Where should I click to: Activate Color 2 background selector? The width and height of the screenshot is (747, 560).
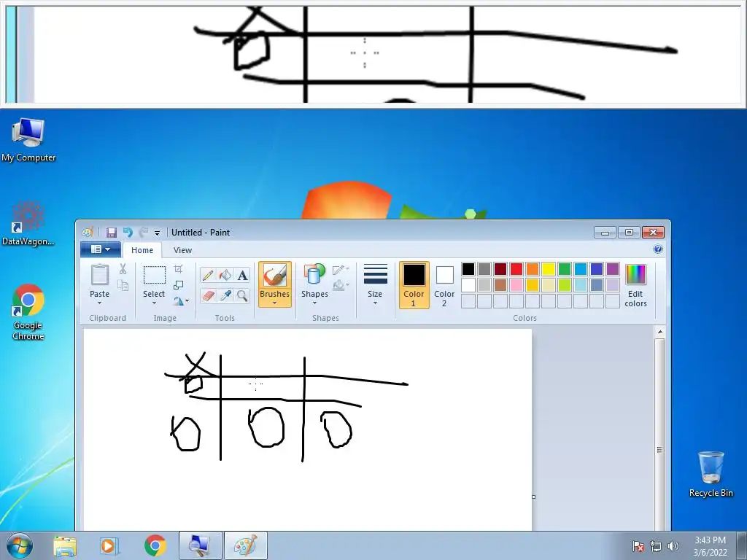point(444,285)
